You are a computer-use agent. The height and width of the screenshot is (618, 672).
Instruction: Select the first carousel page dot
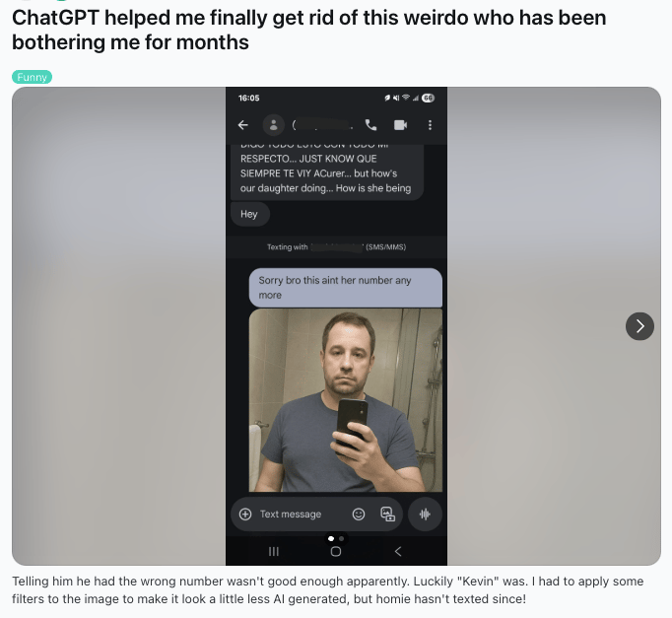[x=331, y=539]
